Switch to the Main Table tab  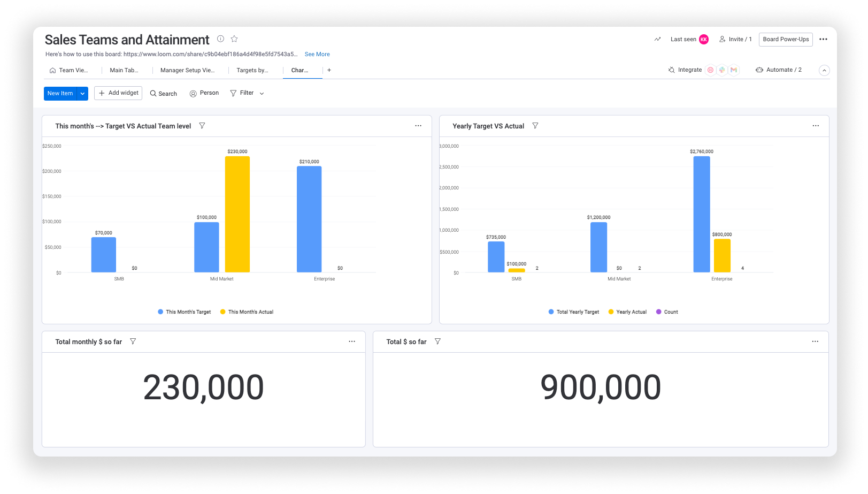click(124, 70)
